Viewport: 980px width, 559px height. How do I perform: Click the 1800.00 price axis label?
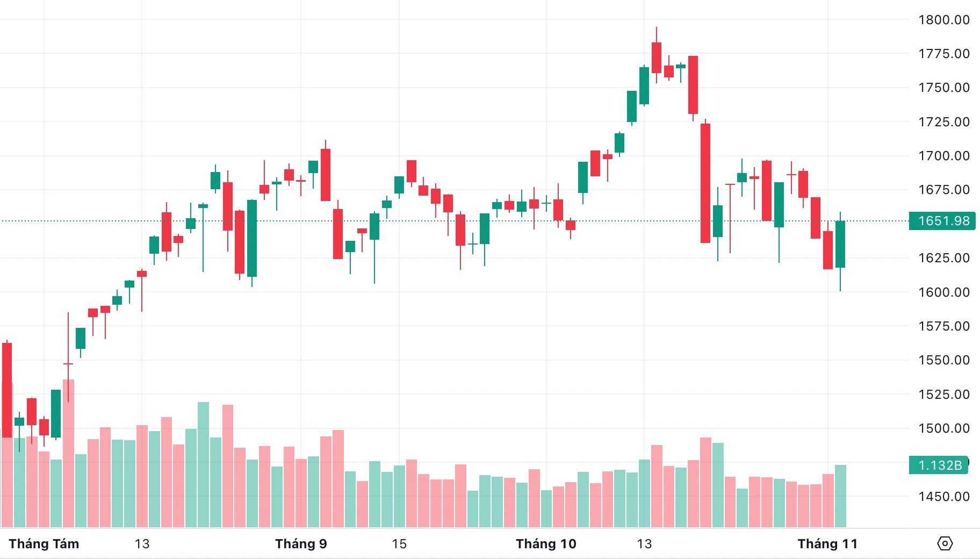tap(944, 20)
